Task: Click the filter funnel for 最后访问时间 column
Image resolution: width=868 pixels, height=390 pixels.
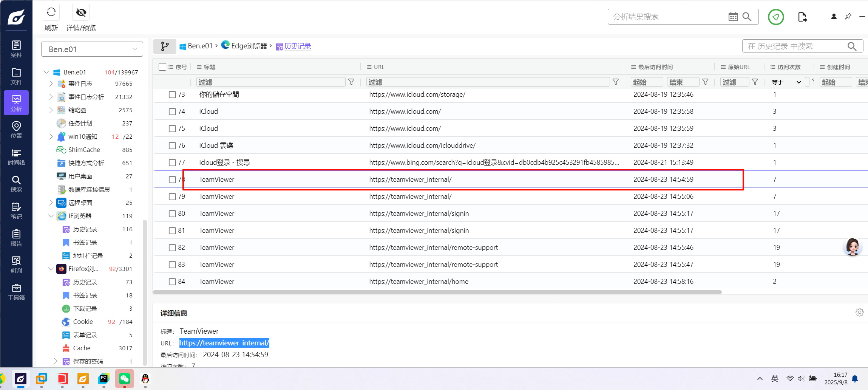Action: [x=705, y=82]
